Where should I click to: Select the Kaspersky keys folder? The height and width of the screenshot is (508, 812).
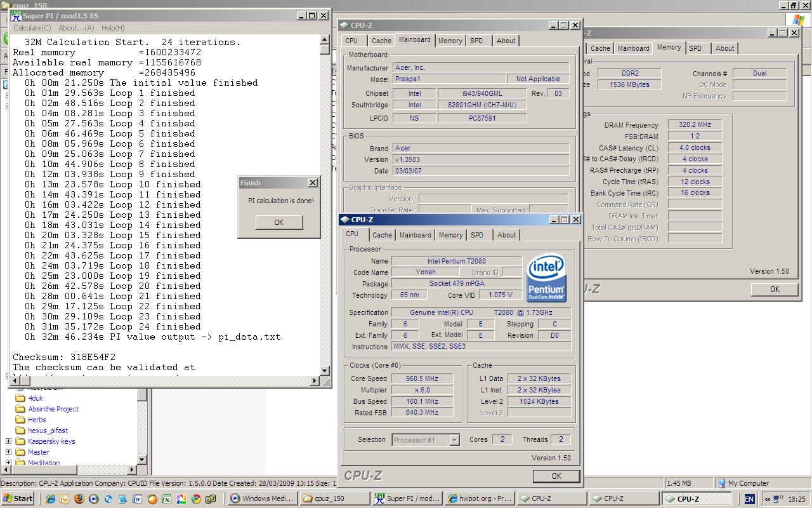pyautogui.click(x=51, y=441)
